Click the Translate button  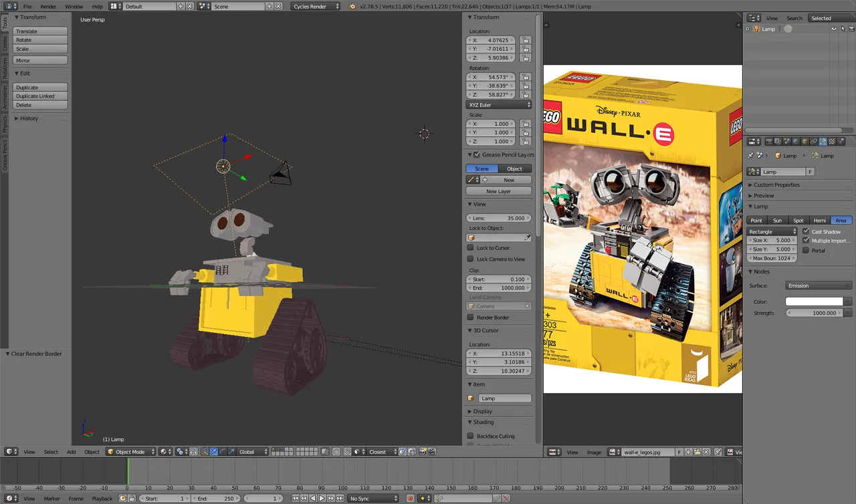pyautogui.click(x=40, y=31)
